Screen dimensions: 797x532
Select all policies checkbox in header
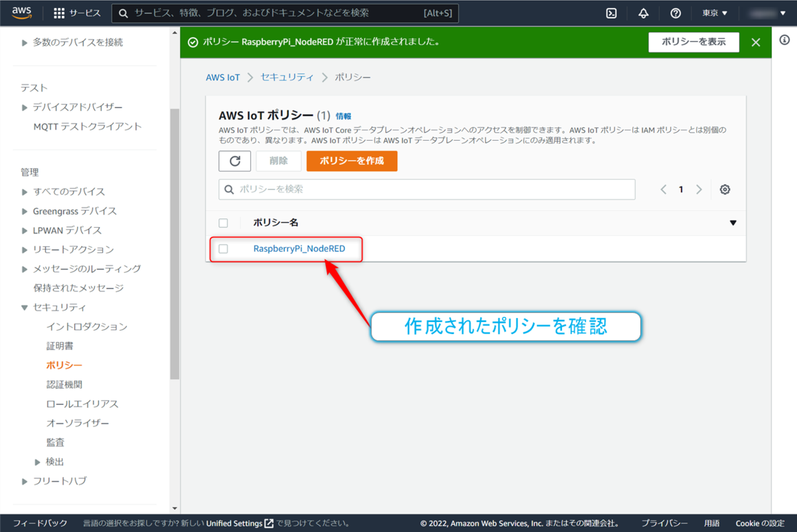(x=223, y=223)
